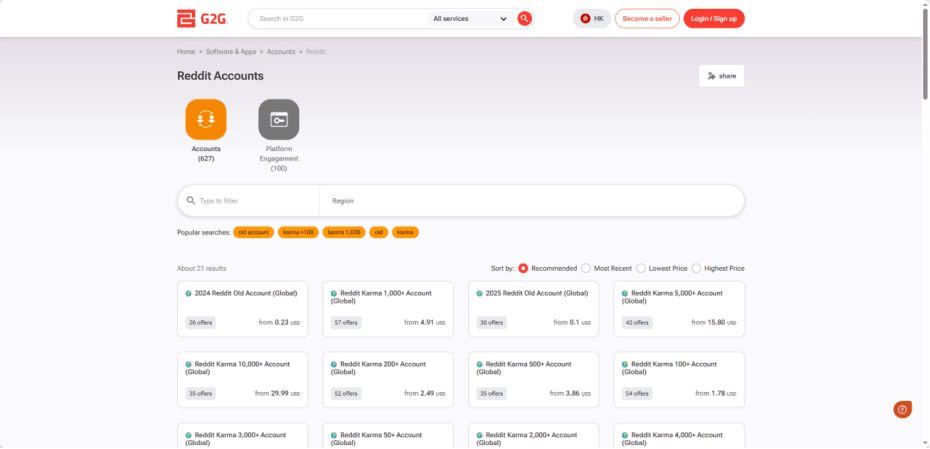Viewport: 930px width, 449px height.
Task: Select Highest Price sort option
Action: coord(696,268)
